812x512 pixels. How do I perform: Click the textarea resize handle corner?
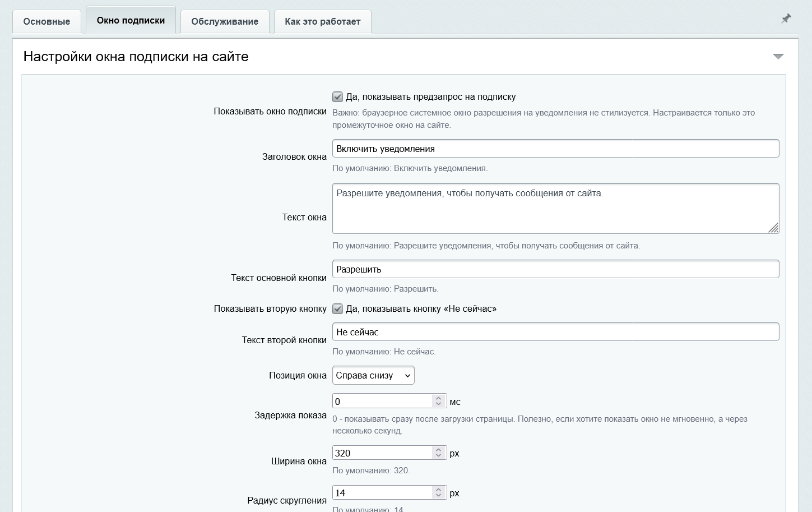pyautogui.click(x=774, y=228)
